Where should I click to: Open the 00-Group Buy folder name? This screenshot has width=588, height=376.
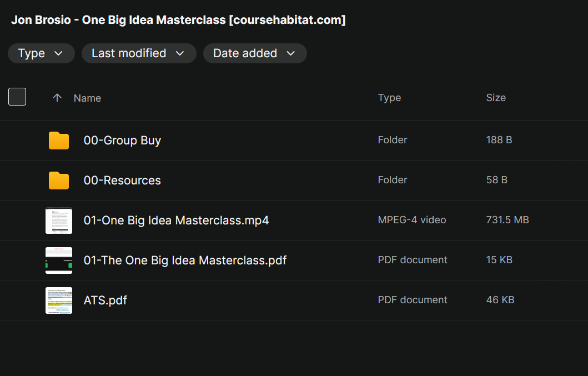(122, 141)
